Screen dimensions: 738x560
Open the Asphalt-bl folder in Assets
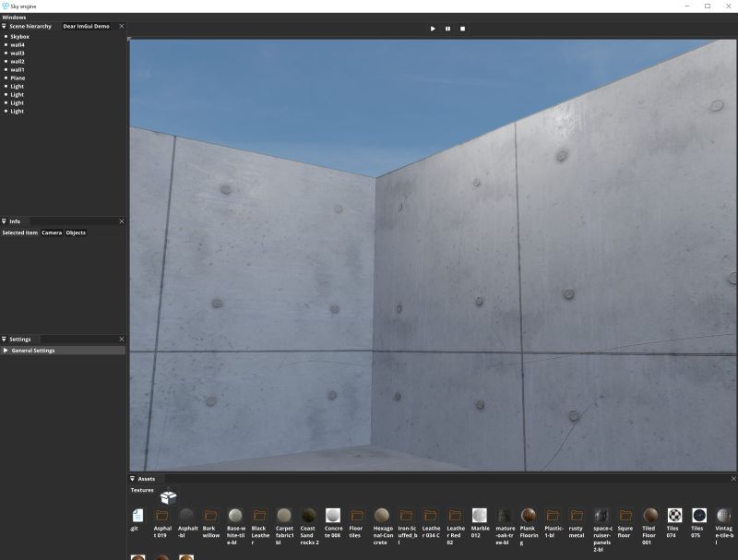click(188, 517)
